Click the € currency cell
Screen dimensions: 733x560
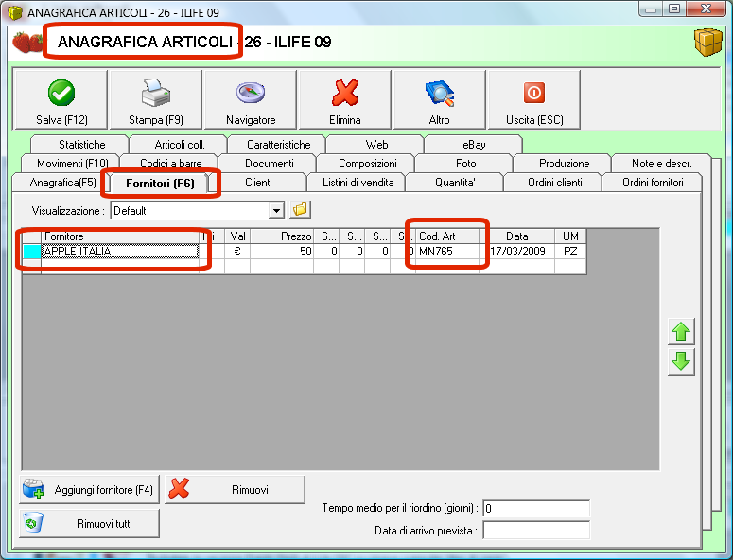click(x=237, y=252)
